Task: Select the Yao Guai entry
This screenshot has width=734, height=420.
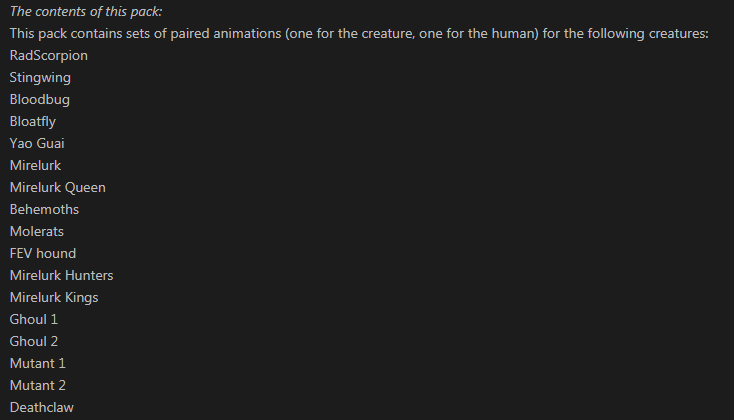Action: (37, 144)
